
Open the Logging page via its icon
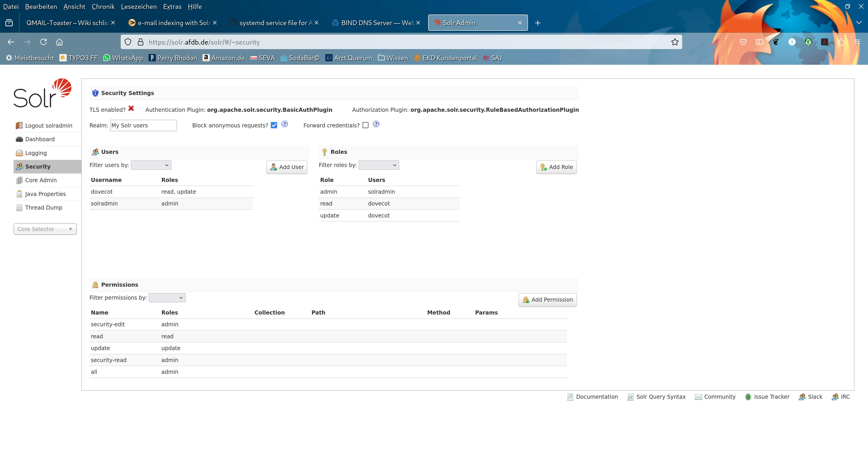tap(19, 153)
